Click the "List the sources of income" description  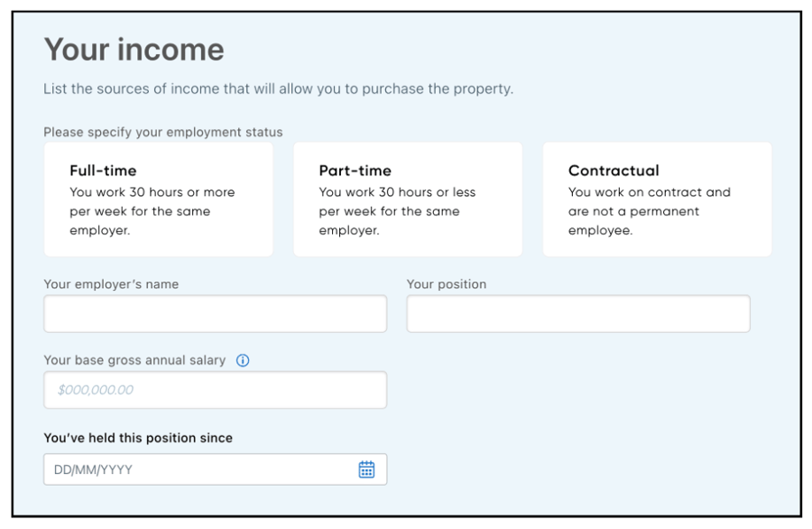pyautogui.click(x=279, y=91)
